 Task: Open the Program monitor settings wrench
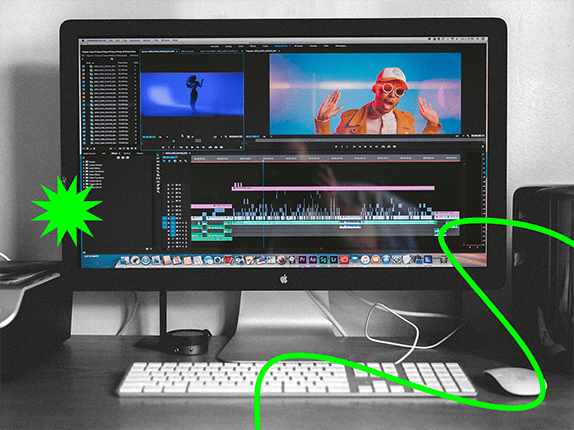coord(468,136)
